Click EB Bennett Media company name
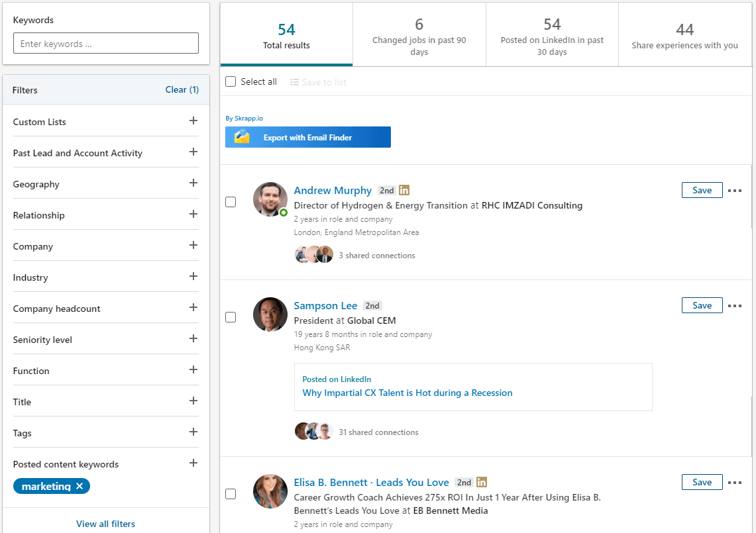 coord(451,510)
